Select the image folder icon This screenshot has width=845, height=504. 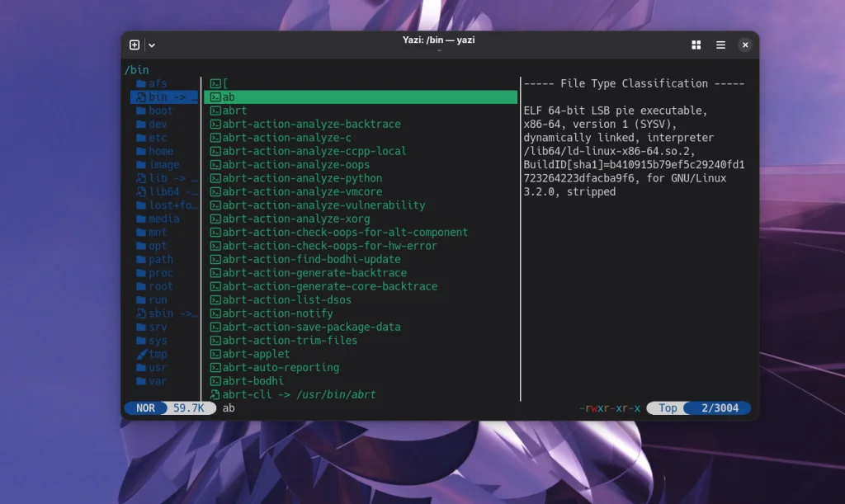point(141,165)
